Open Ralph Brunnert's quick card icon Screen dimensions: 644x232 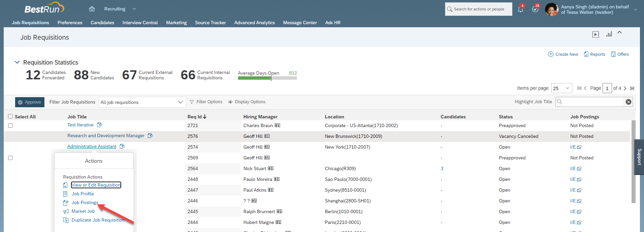click(279, 211)
